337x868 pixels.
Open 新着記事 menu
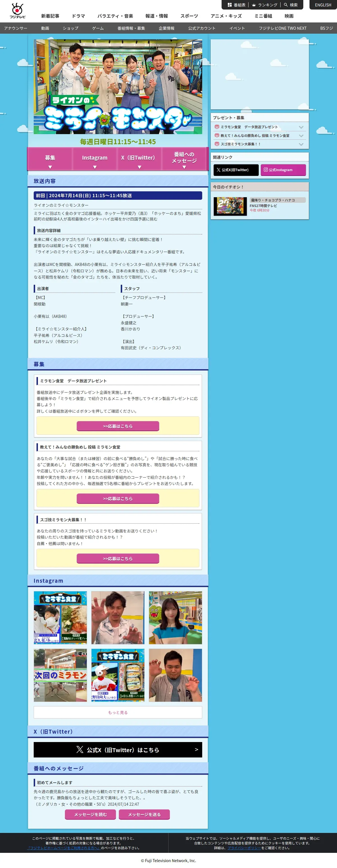pos(50,16)
